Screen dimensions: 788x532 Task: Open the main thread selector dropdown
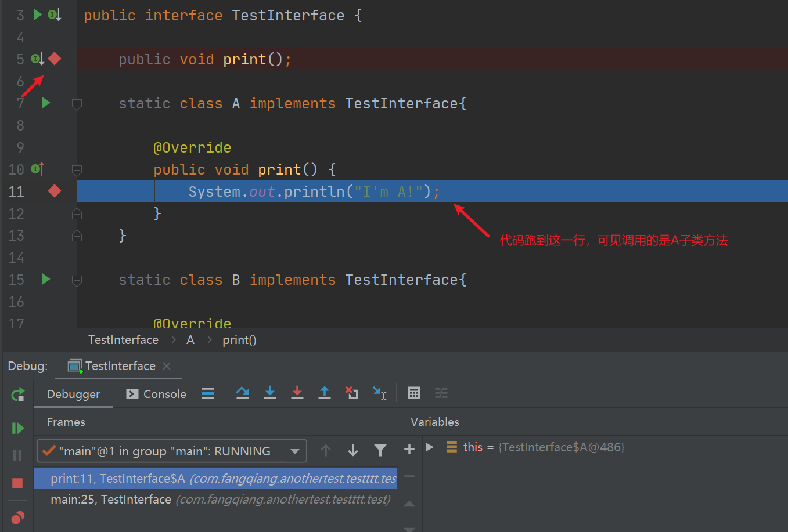point(172,451)
